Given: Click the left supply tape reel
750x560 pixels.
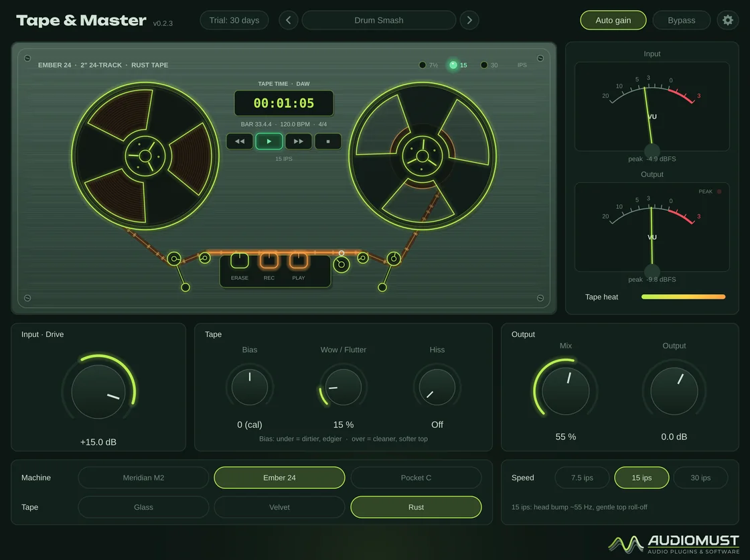Looking at the screenshot, I should click(145, 156).
